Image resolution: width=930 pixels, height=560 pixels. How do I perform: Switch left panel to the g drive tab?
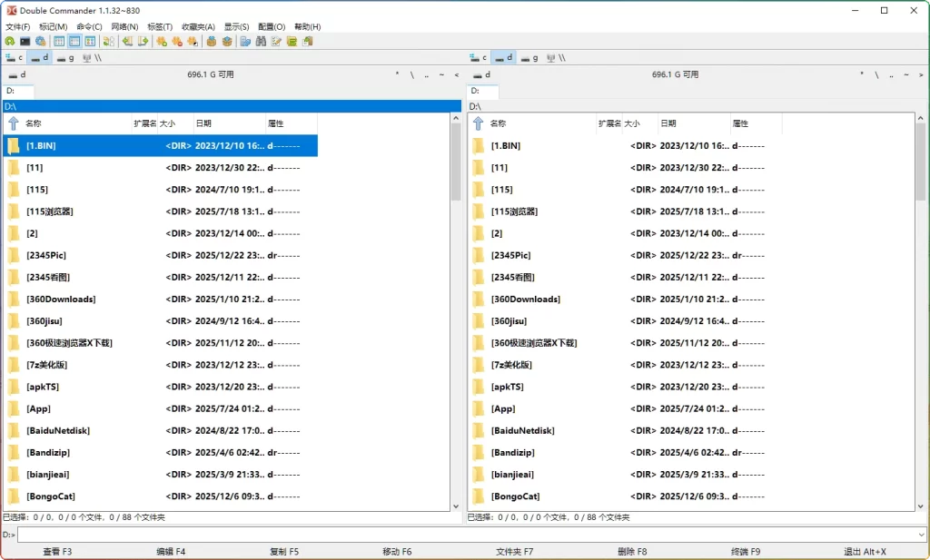[64, 56]
